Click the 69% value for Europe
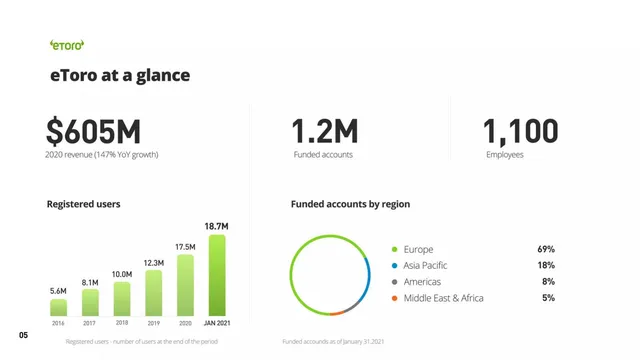This screenshot has height=360, width=640. (x=546, y=249)
